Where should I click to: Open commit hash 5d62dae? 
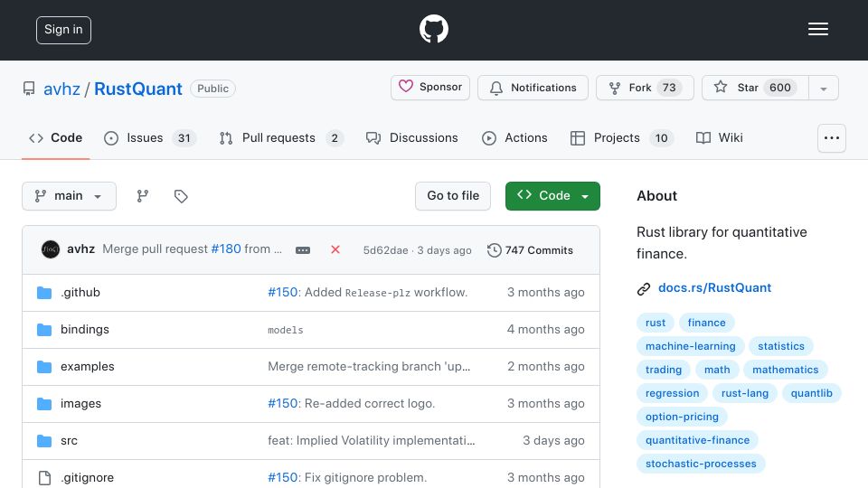coord(385,250)
